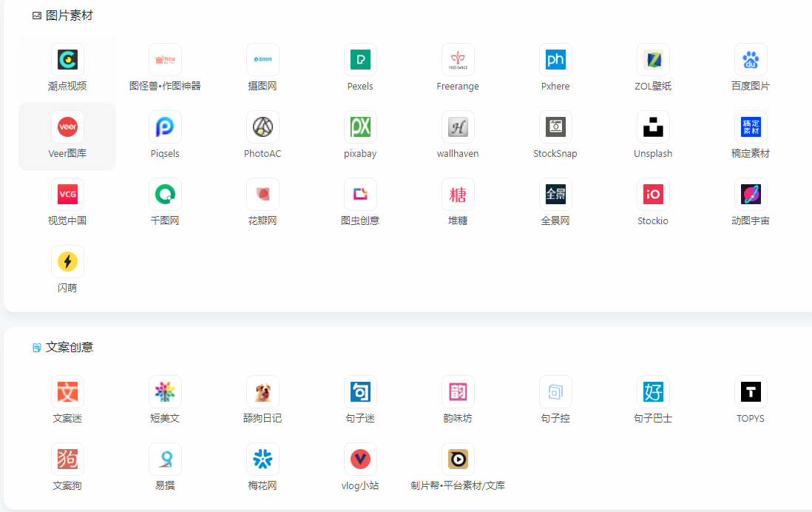Click the 视觉中国 VCG icon
The height and width of the screenshot is (512, 812).
(x=67, y=195)
